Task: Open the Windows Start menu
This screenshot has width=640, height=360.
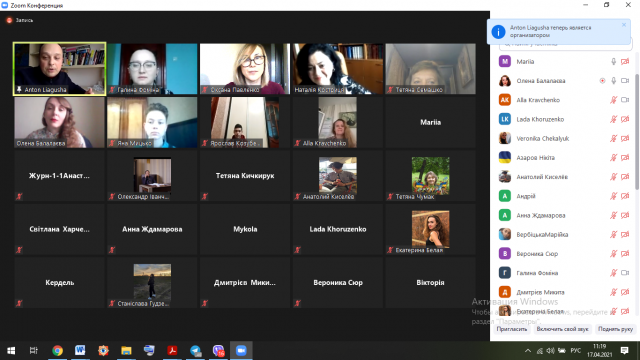Action: [x=11, y=351]
